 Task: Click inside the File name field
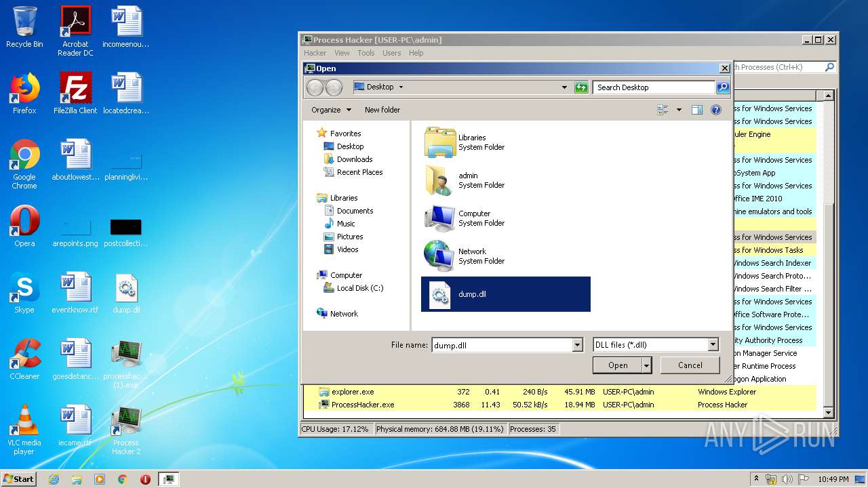(502, 345)
